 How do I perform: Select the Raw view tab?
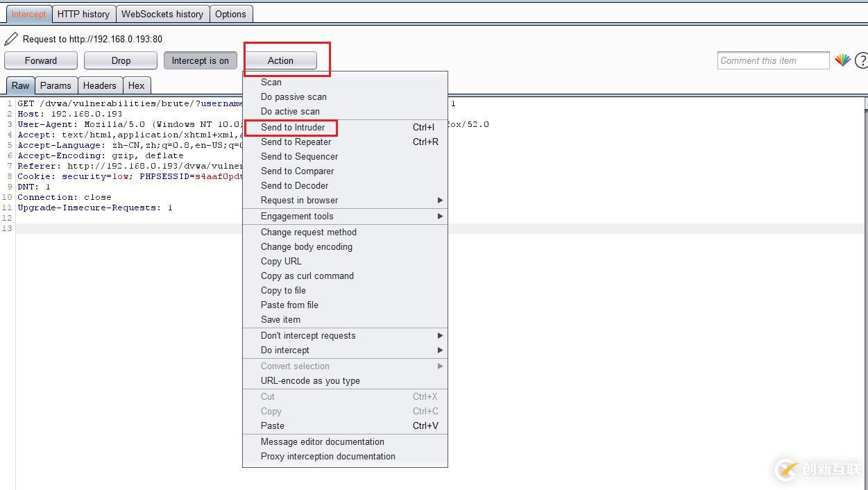pyautogui.click(x=21, y=85)
